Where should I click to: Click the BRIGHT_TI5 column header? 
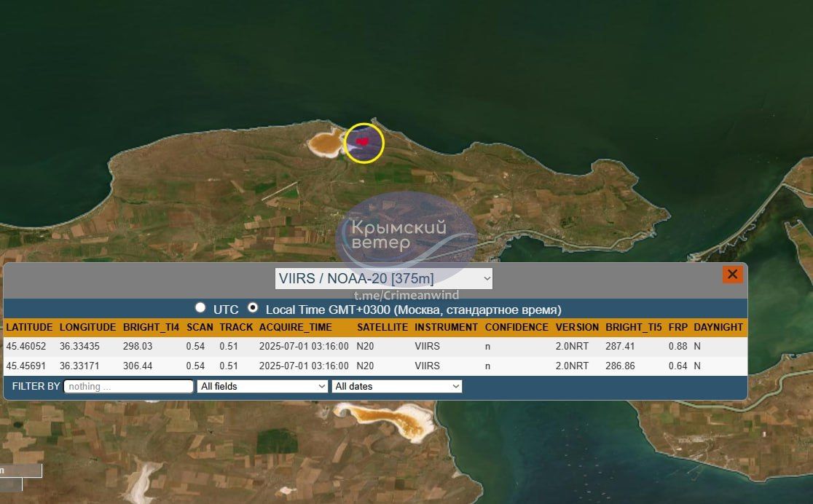[x=634, y=327]
